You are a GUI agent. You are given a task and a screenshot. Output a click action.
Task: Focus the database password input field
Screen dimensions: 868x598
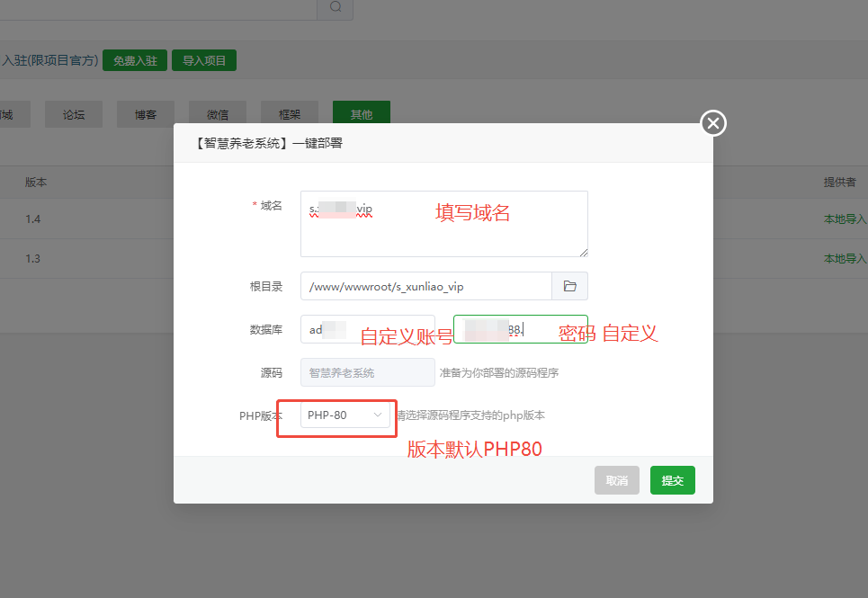pos(520,329)
